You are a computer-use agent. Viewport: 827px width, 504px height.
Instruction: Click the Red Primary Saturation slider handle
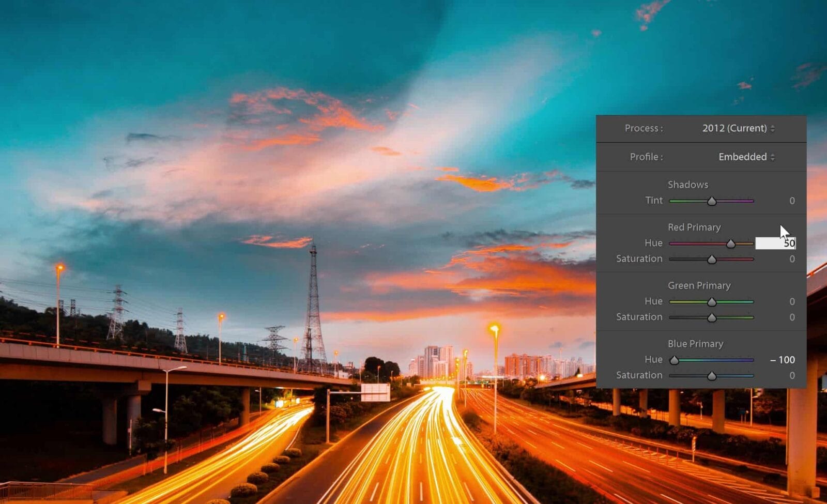(x=712, y=259)
